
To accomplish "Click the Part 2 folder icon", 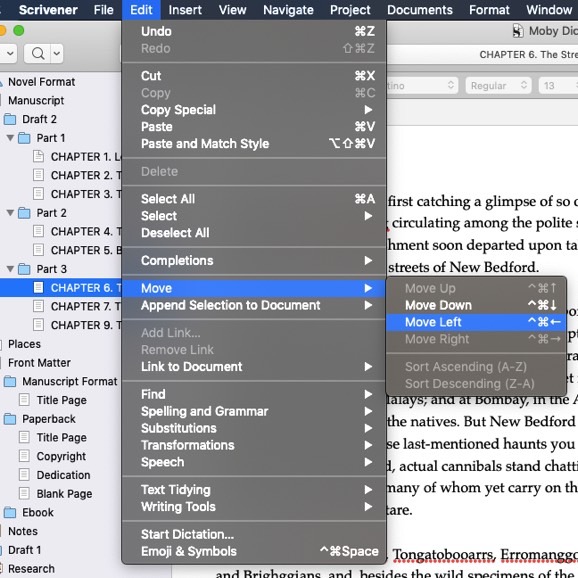I will 24,213.
